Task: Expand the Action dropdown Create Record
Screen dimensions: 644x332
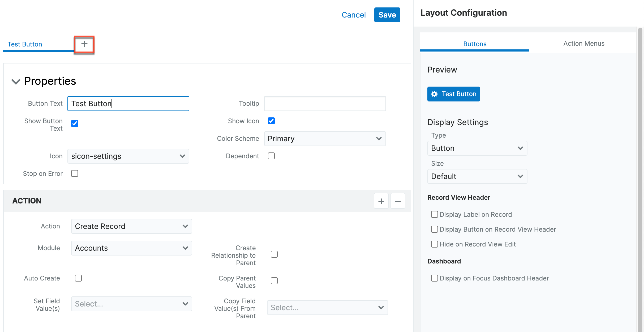Action: (131, 226)
